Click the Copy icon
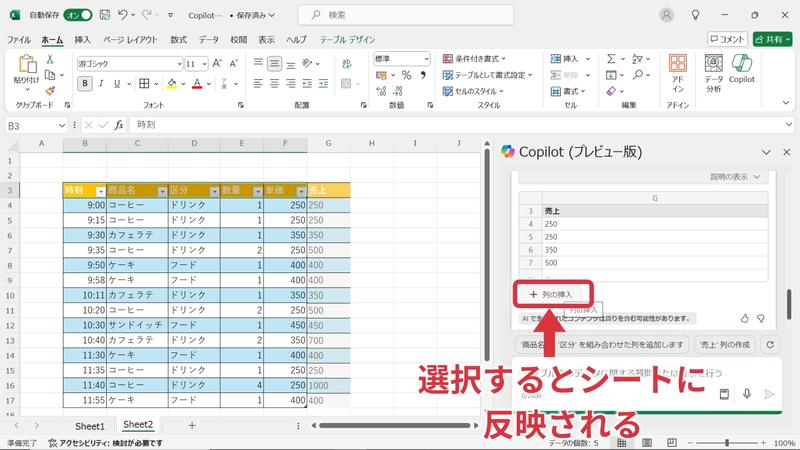Screen dimensions: 800x450 [x=50, y=75]
